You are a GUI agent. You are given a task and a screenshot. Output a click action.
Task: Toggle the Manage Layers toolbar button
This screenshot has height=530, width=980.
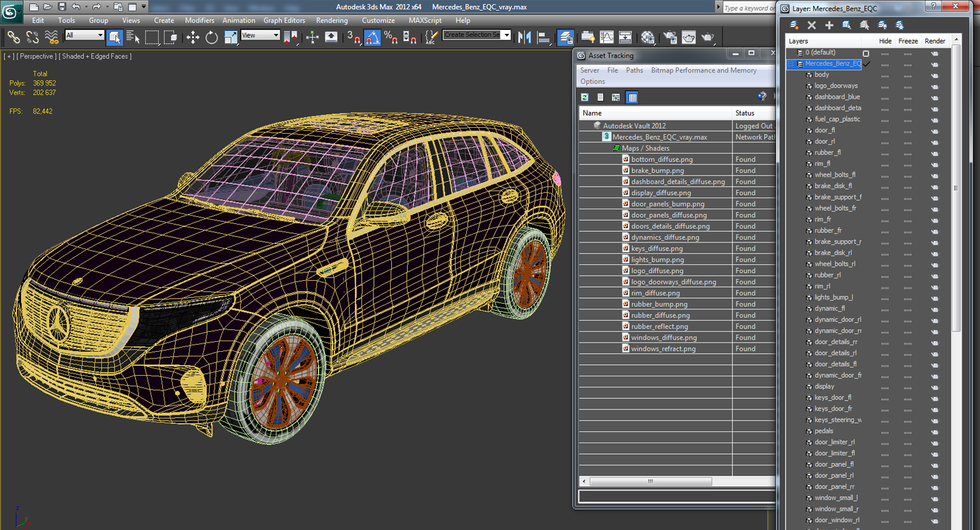(x=565, y=37)
